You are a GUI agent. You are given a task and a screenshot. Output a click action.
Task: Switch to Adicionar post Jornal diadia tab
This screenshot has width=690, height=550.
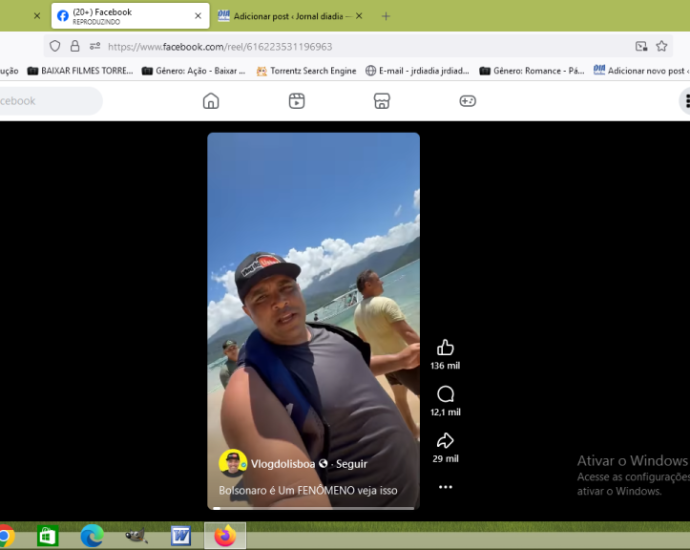coord(290,16)
